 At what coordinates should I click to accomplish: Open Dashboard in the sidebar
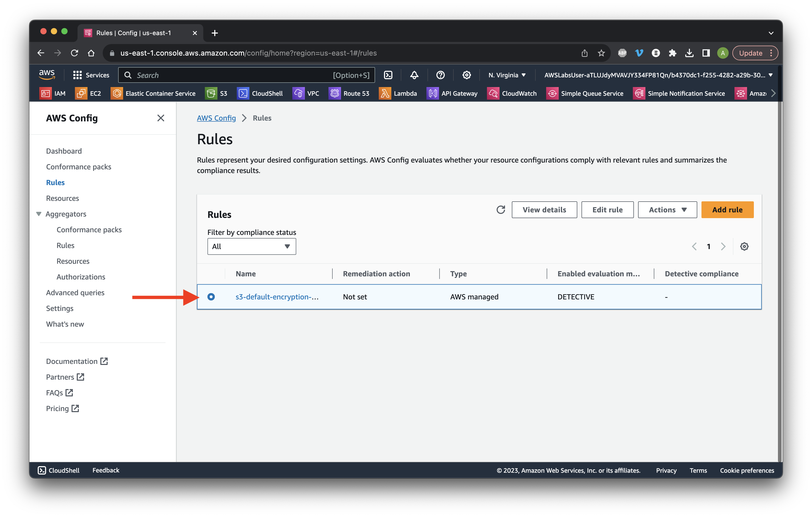pos(64,151)
